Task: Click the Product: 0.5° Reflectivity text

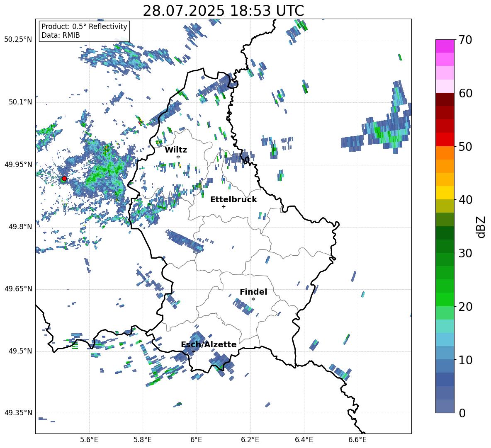Action: coord(84,27)
